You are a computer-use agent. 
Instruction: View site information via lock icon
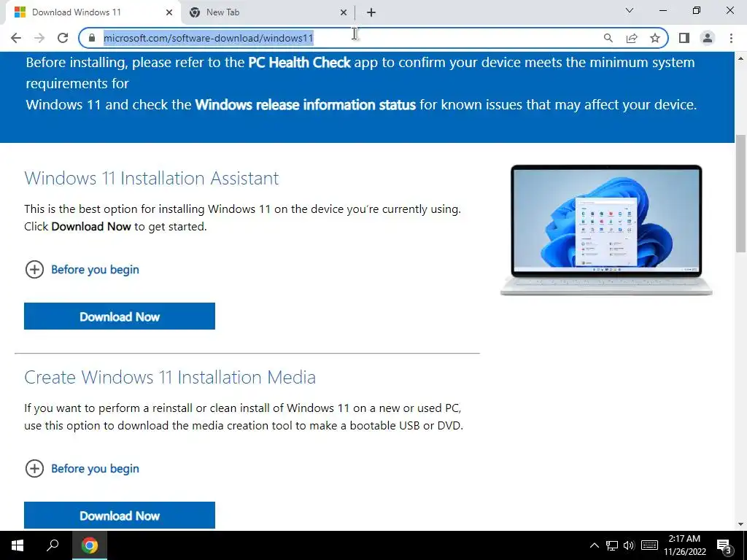tap(92, 38)
